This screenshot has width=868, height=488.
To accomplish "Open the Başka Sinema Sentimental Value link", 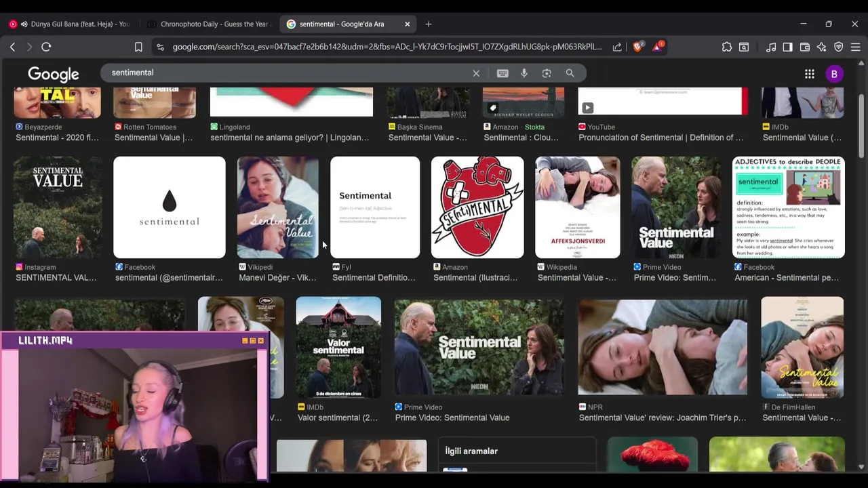I will pyautogui.click(x=427, y=138).
